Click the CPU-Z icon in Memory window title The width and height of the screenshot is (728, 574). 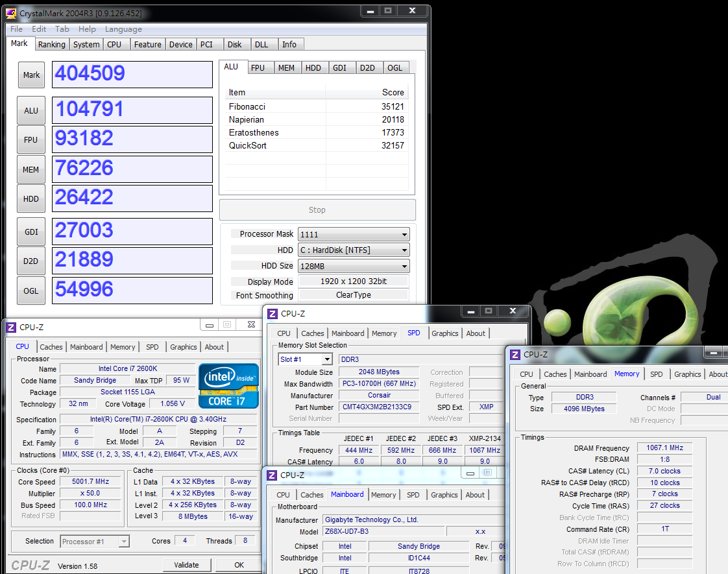pos(515,355)
